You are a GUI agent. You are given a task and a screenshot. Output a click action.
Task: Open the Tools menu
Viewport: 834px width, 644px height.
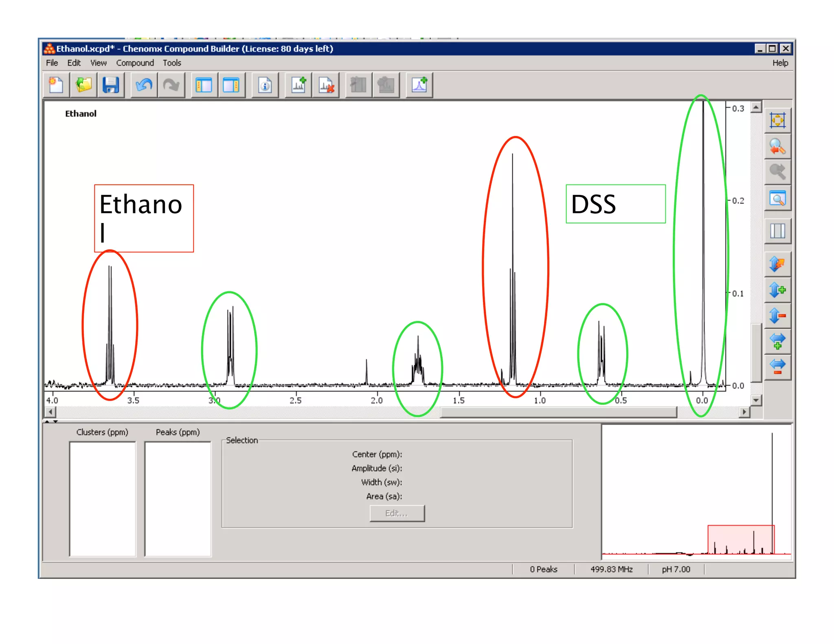[x=172, y=63]
